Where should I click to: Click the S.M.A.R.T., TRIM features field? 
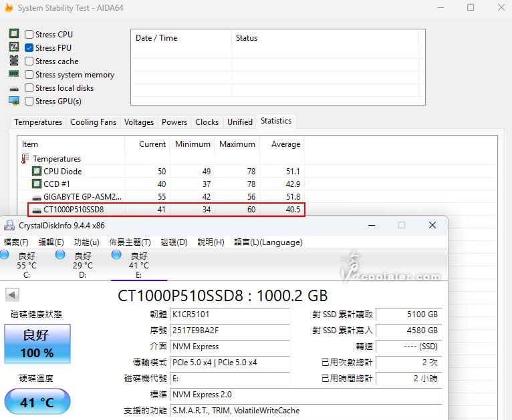pyautogui.click(x=306, y=410)
